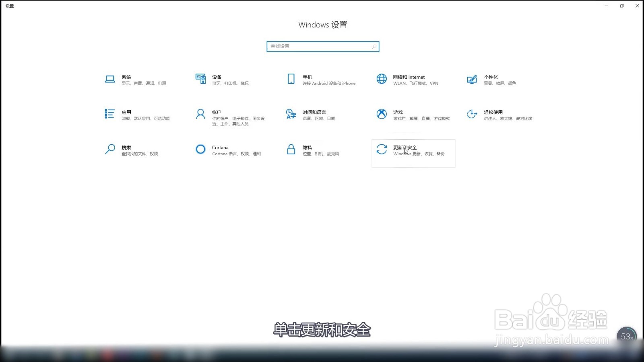The height and width of the screenshot is (362, 644).
Task: Click the WLAN、飞行模式、VPN description
Action: click(x=416, y=84)
